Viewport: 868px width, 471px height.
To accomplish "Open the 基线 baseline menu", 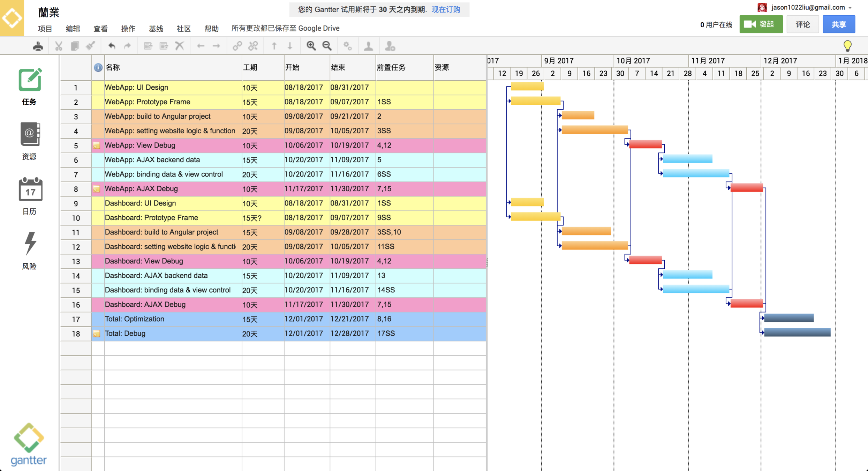I will tap(156, 28).
